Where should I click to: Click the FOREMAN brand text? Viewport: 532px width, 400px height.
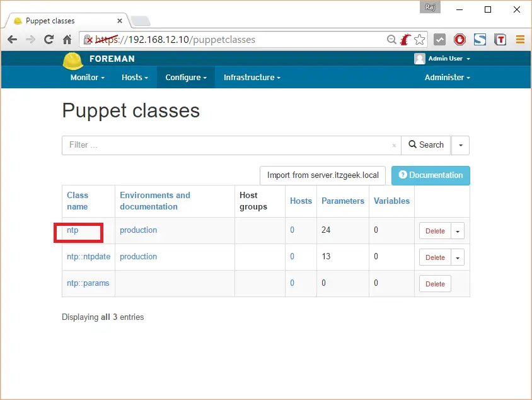click(112, 59)
